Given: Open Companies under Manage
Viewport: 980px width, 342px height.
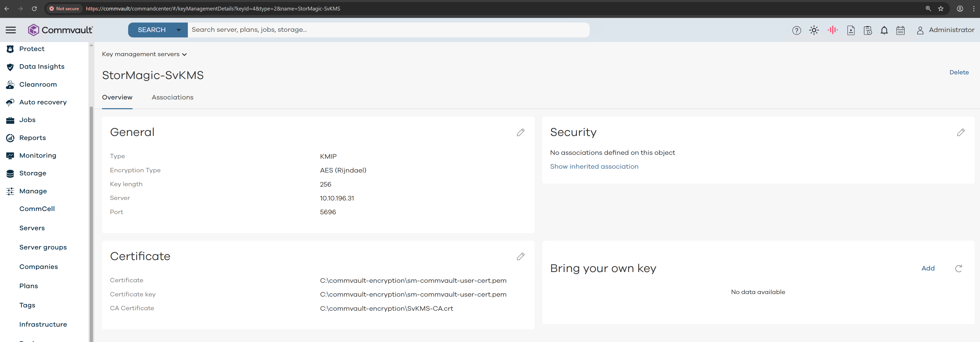Looking at the screenshot, I should [x=38, y=267].
